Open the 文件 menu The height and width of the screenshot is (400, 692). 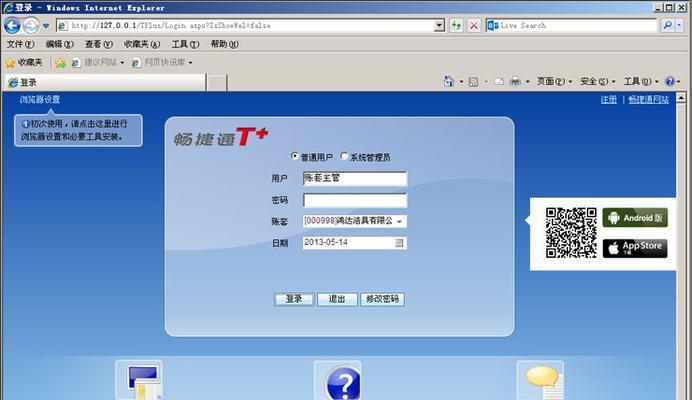[x=20, y=44]
